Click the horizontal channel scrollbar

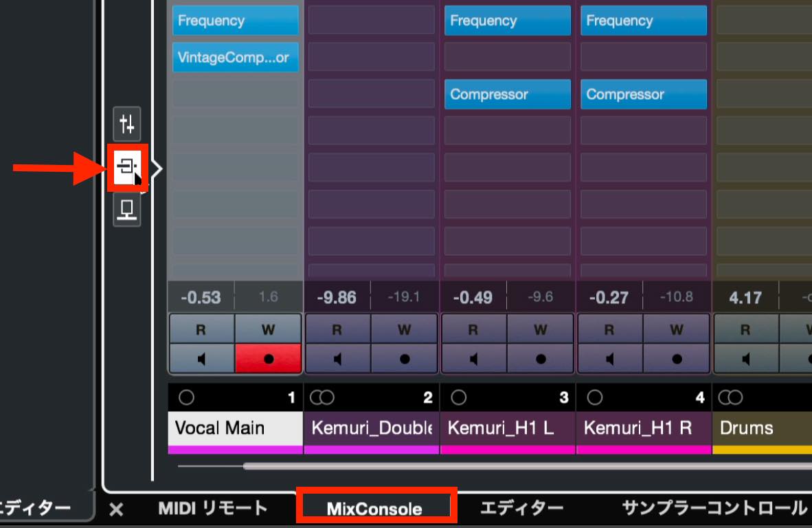click(528, 466)
